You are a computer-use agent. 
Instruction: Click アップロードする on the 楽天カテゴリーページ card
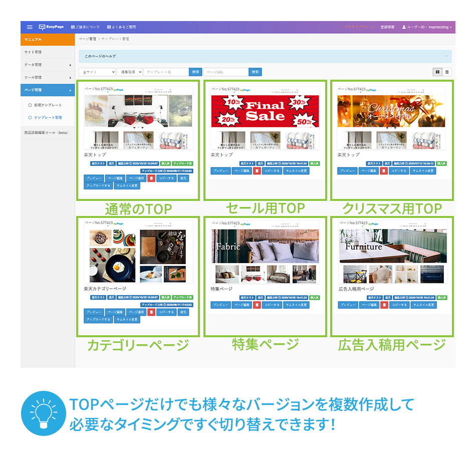[x=98, y=319]
